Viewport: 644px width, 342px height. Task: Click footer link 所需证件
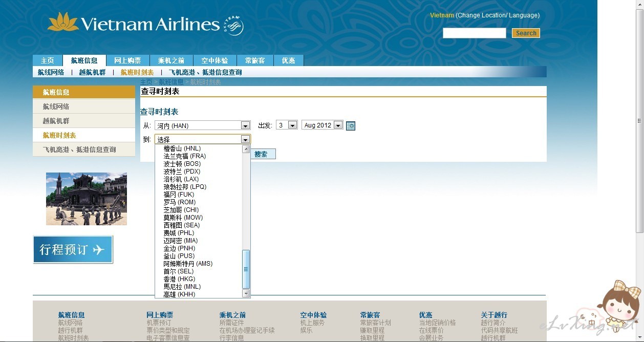232,323
